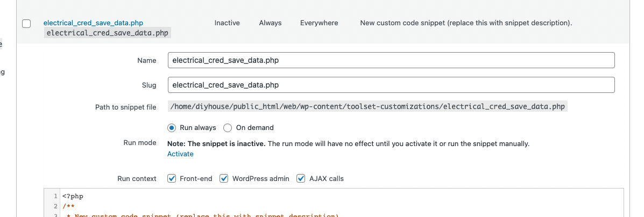Image resolution: width=644 pixels, height=217 pixels.
Task: Click the grey slug label under snippet title
Action: [x=107, y=33]
